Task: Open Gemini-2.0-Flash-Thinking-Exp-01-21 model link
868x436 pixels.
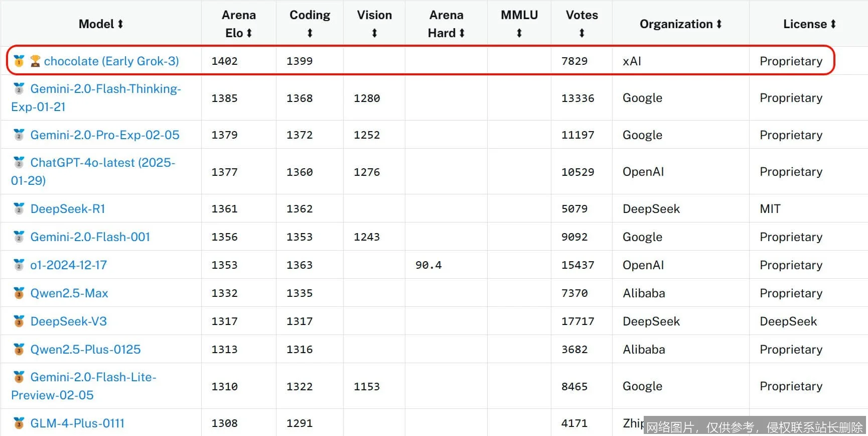Action: [105, 89]
